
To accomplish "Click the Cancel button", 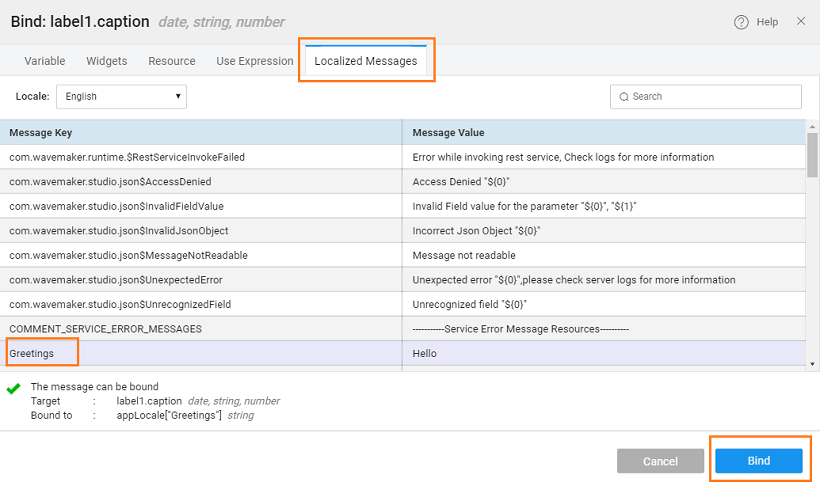I will pyautogui.click(x=660, y=461).
